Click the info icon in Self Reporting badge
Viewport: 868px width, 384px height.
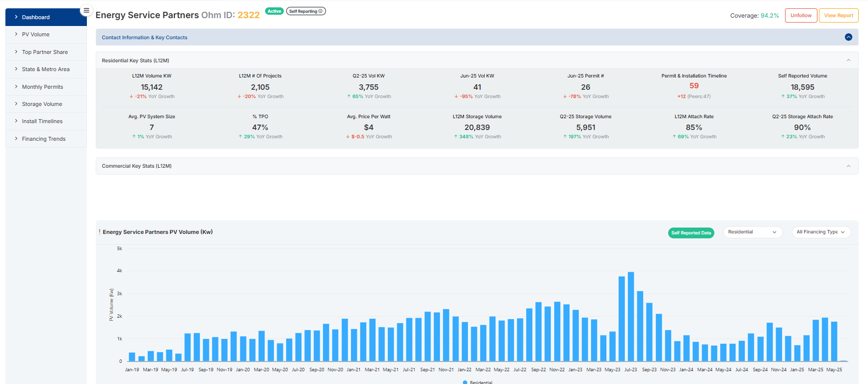point(321,11)
